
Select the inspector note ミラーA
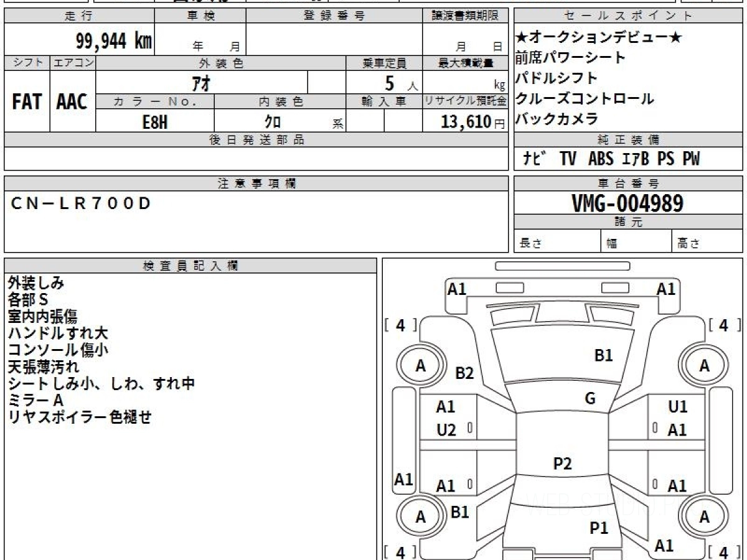(x=35, y=401)
